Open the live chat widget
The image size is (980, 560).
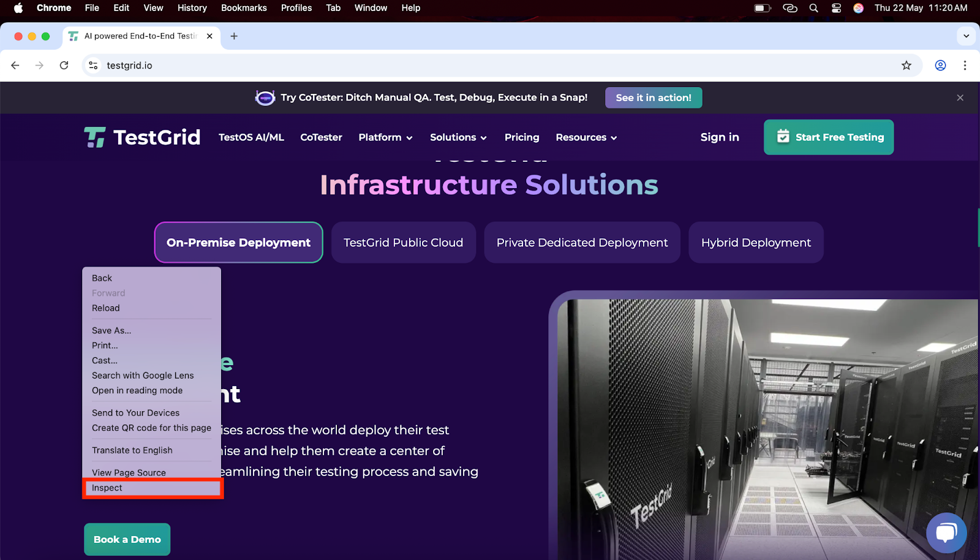coord(946,532)
